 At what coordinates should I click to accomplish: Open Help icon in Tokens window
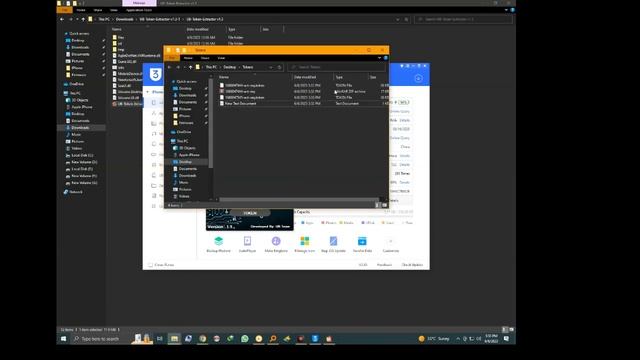(x=385, y=58)
